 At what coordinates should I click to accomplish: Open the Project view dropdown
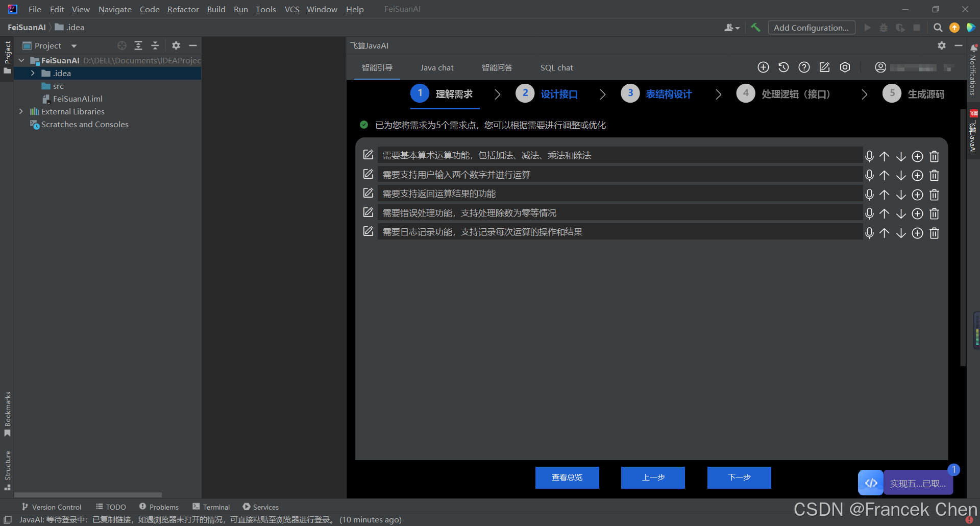(x=74, y=45)
